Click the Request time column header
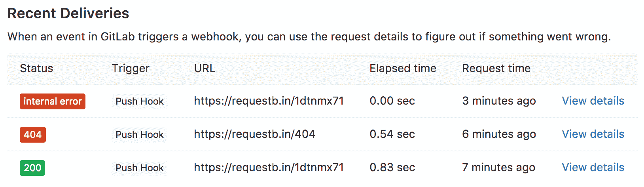This screenshot has width=644, height=187. point(496,69)
